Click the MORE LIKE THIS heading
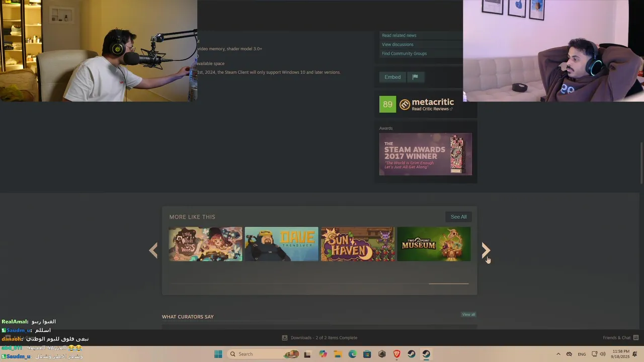Screen dimensions: 644x362 pos(192,217)
